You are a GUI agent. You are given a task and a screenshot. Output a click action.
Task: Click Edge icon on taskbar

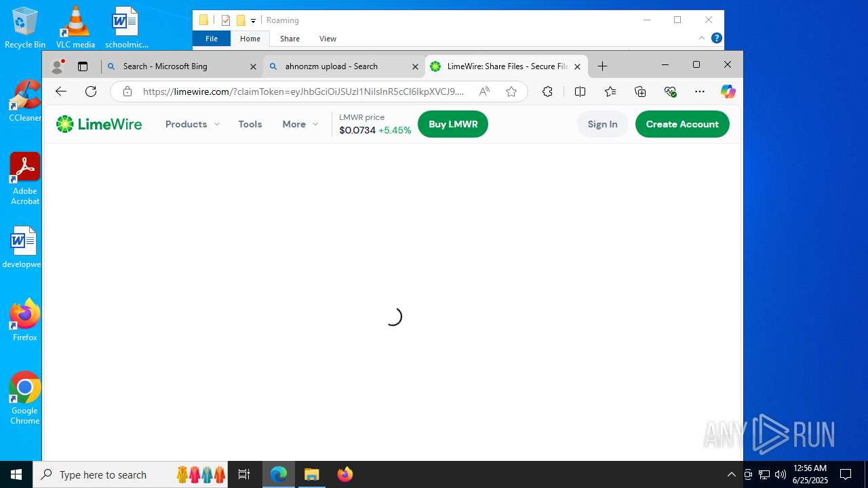[x=279, y=474]
